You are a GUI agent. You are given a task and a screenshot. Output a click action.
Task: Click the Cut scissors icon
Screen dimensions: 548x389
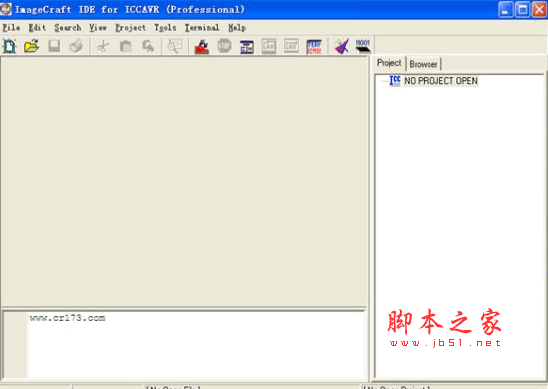point(103,46)
